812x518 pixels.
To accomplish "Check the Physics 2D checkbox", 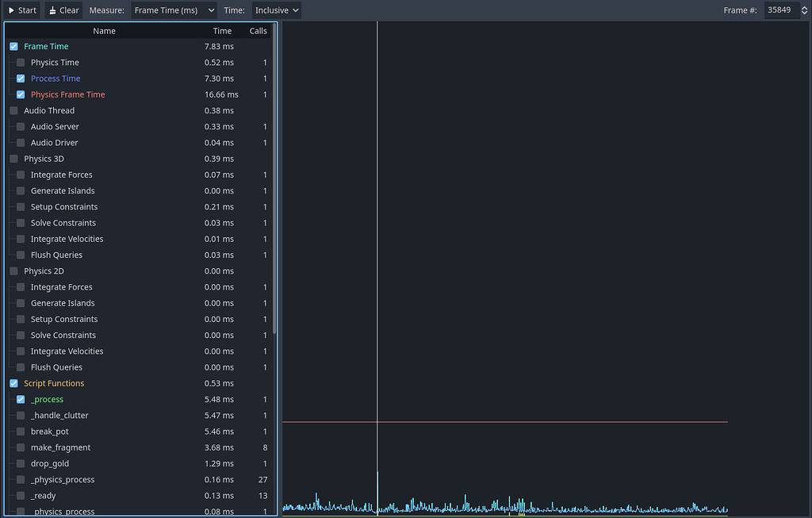I will tap(14, 271).
